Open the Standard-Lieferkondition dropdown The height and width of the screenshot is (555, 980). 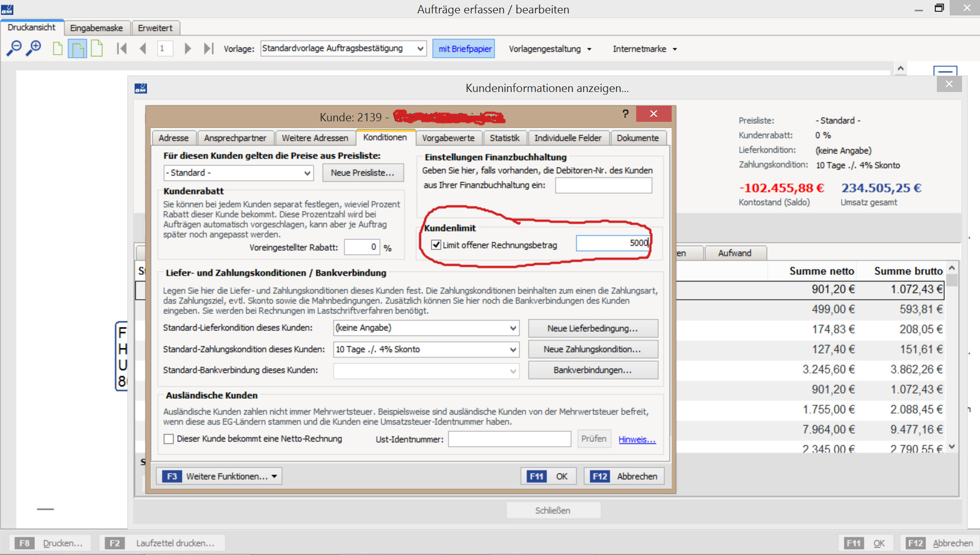[x=513, y=328]
